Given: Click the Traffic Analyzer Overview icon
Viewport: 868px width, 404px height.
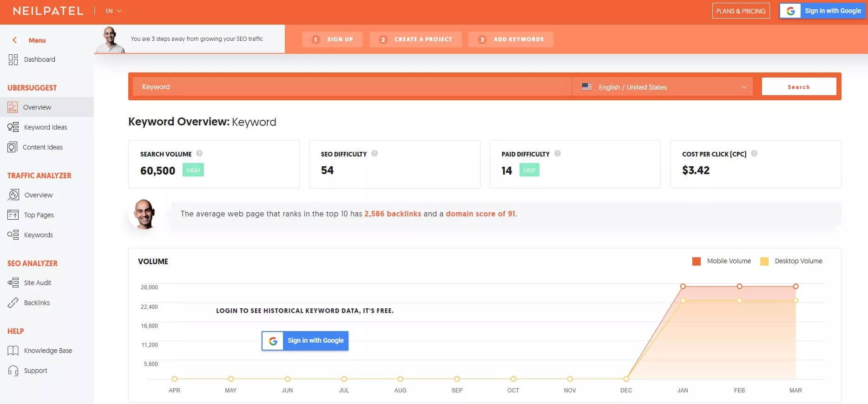Looking at the screenshot, I should (x=13, y=195).
